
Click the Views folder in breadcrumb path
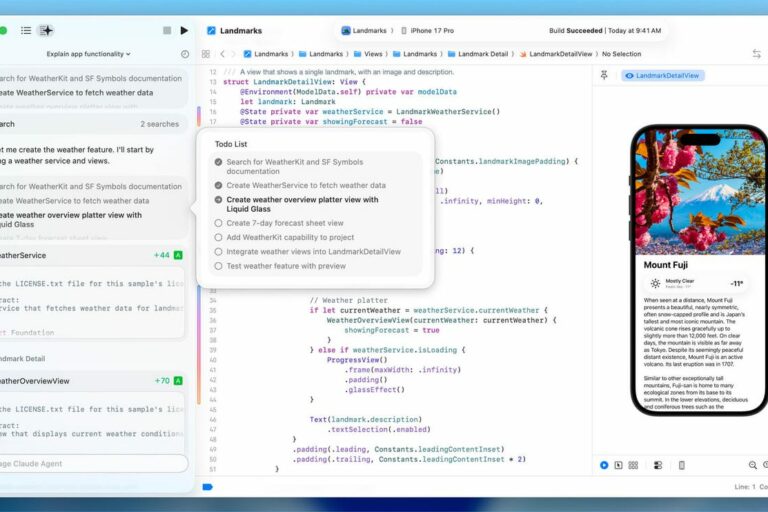pyautogui.click(x=373, y=54)
